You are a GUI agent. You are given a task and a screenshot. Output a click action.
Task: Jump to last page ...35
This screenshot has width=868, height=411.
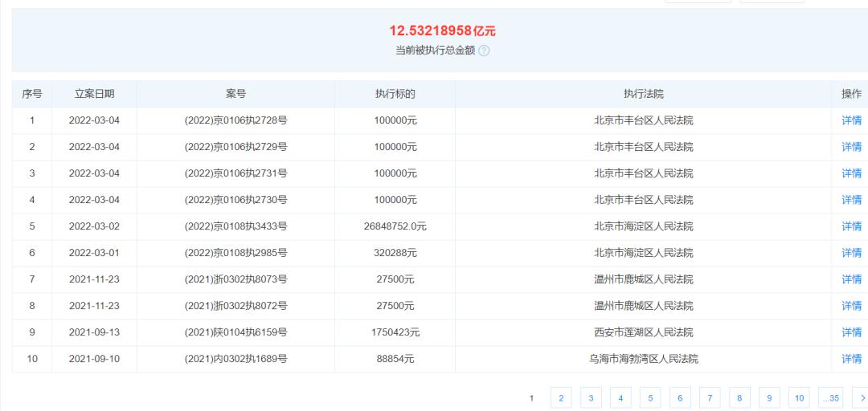point(830,397)
